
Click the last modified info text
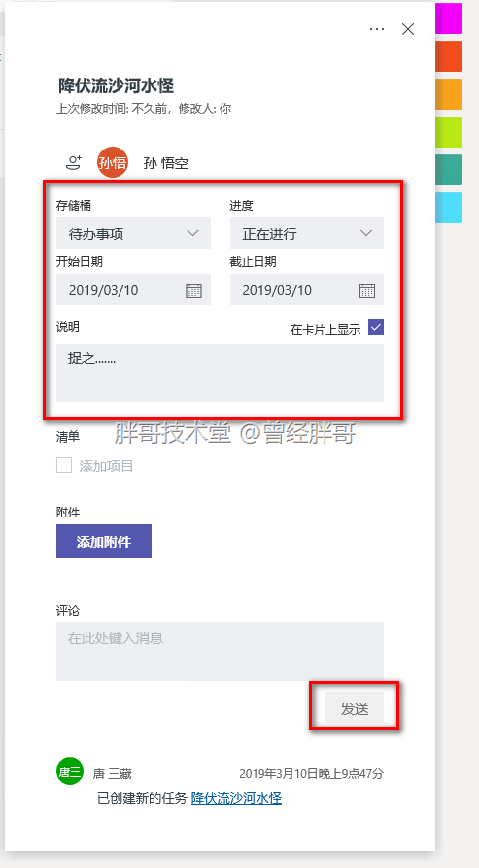click(144, 109)
